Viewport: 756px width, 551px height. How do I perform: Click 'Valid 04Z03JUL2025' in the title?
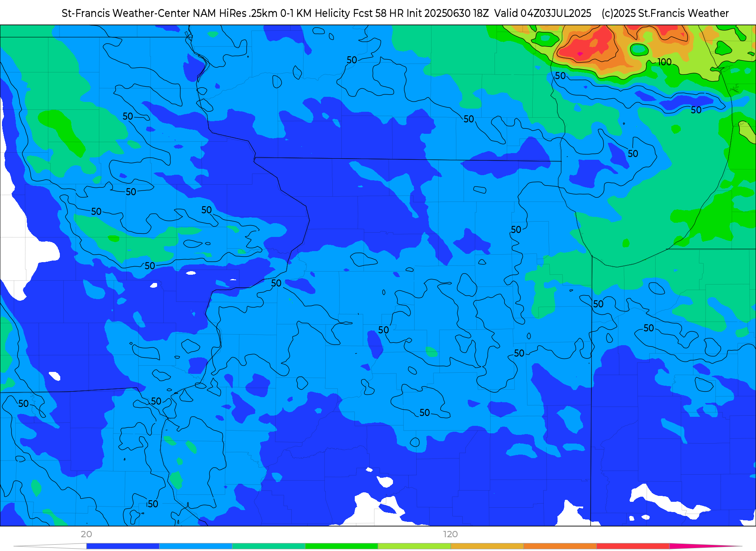coord(543,13)
